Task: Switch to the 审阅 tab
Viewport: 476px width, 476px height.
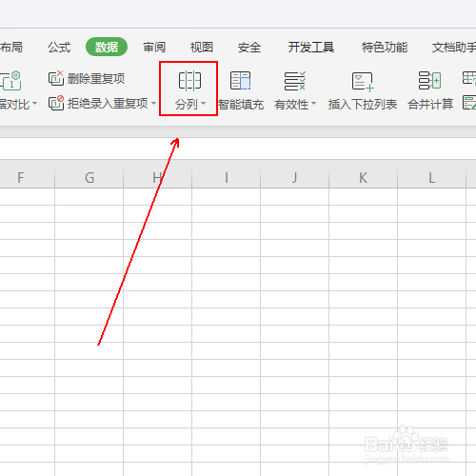Action: (154, 48)
